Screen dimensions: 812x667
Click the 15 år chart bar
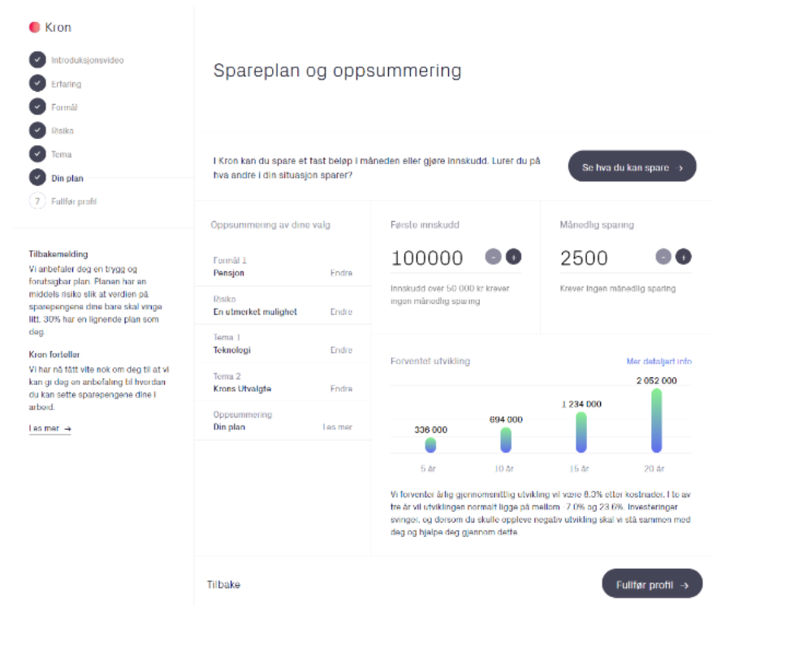581,432
